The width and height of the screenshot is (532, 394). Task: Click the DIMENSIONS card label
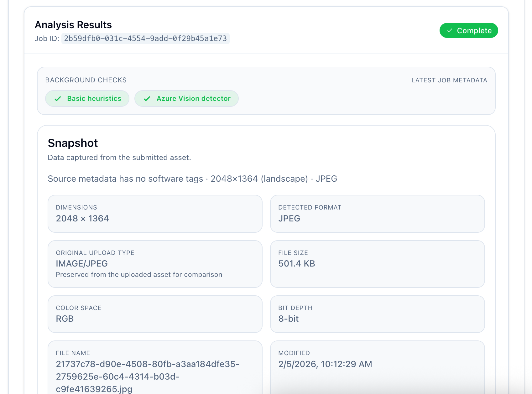[76, 207]
